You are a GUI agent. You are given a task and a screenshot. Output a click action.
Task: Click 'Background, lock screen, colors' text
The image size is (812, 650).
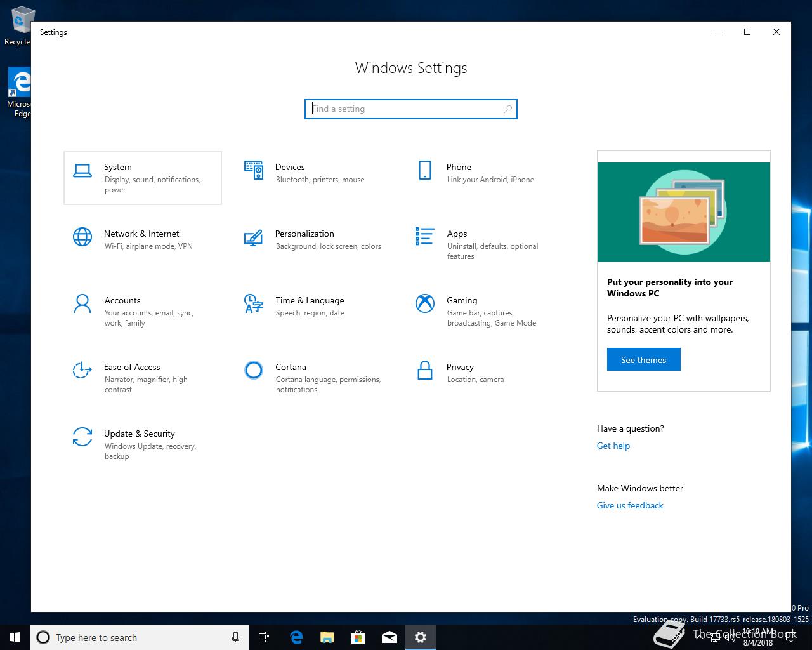(x=328, y=246)
